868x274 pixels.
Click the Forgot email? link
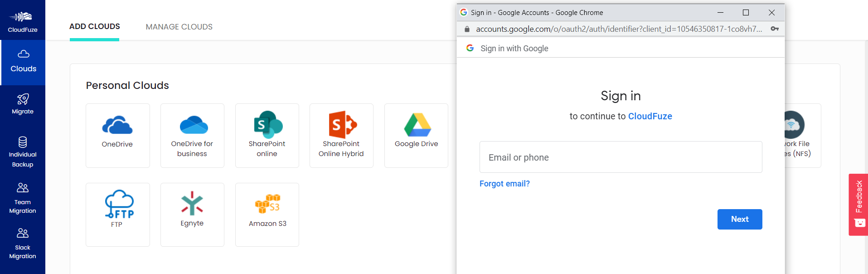tap(504, 184)
